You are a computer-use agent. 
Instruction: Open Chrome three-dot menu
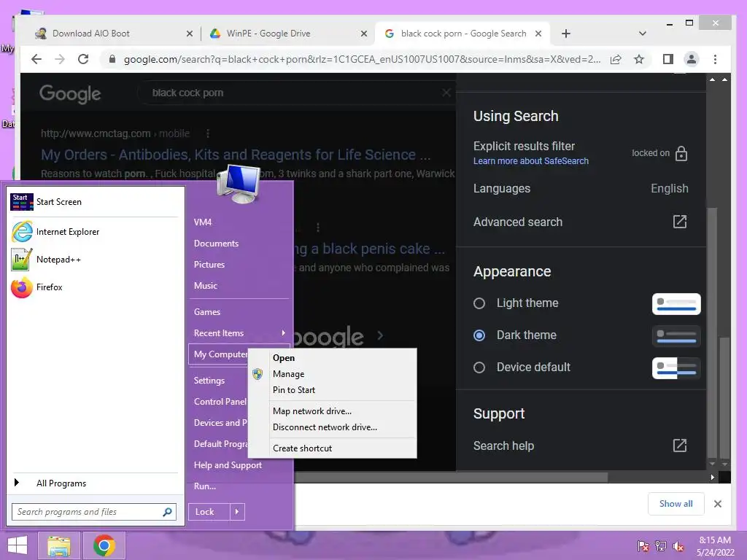(x=715, y=59)
